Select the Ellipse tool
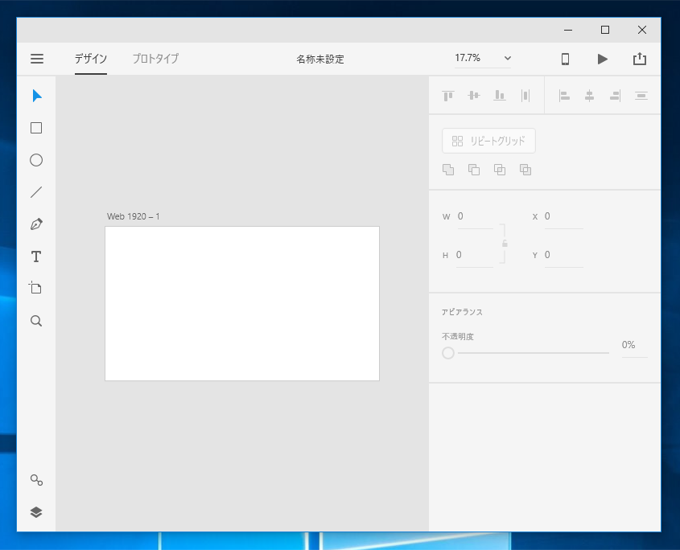Screen dimensions: 680x550 click(x=36, y=160)
